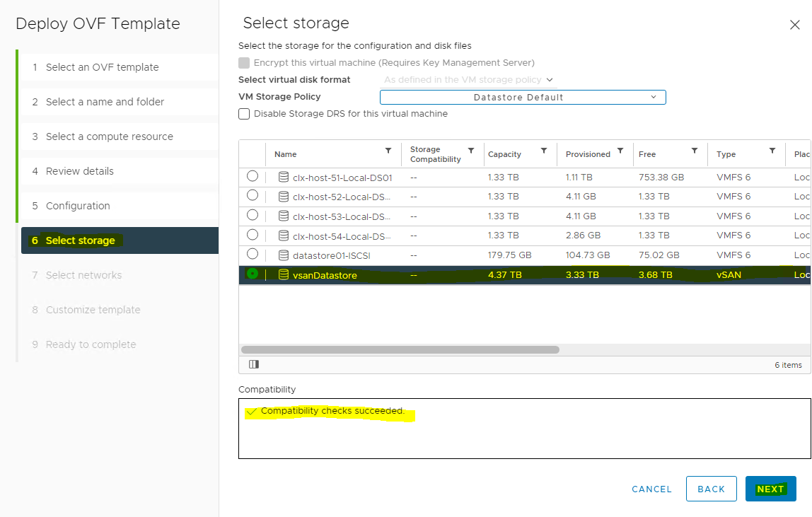
Task: Select the clx-host-51-Local-DS01 radio button
Action: tap(253, 176)
